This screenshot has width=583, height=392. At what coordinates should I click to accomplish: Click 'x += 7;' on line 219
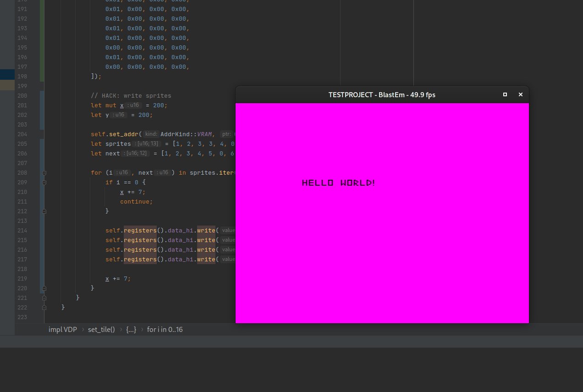click(x=118, y=279)
